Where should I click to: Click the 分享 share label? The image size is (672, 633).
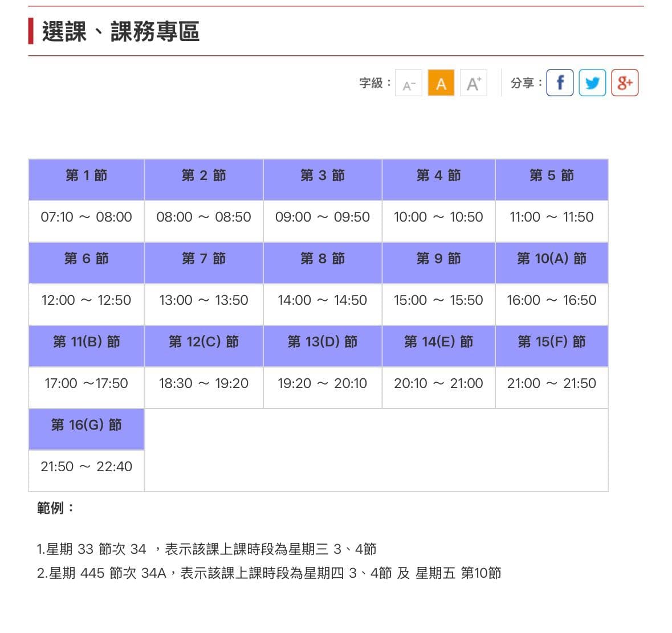pos(527,83)
